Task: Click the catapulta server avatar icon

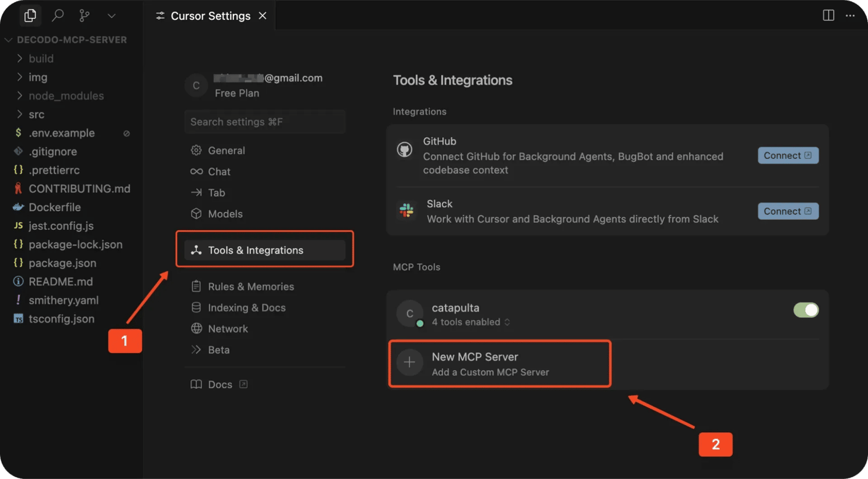Action: (409, 314)
